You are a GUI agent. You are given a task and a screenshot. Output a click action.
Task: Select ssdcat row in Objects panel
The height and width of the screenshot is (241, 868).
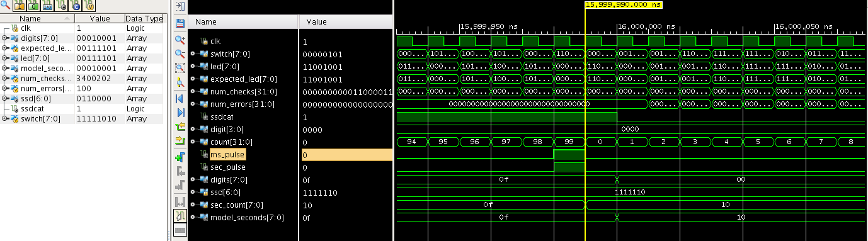82,109
